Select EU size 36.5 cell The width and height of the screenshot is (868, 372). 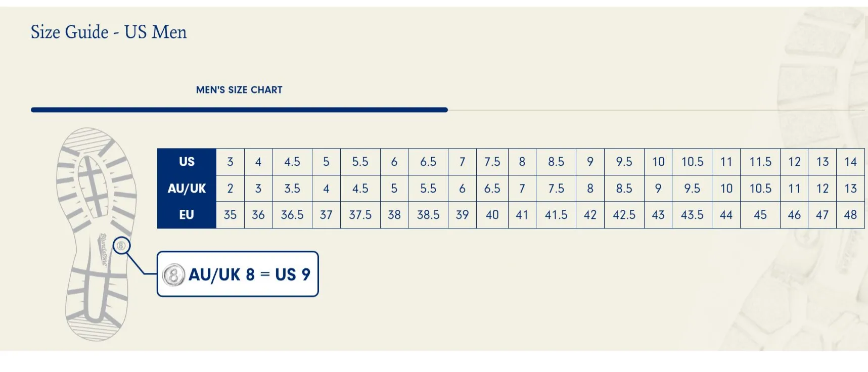pos(292,215)
